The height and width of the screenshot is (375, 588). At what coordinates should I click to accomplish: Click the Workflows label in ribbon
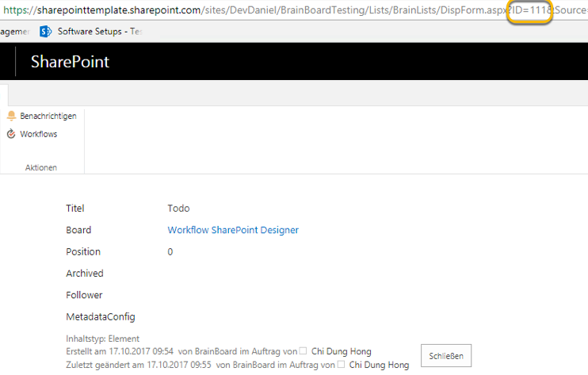(39, 134)
